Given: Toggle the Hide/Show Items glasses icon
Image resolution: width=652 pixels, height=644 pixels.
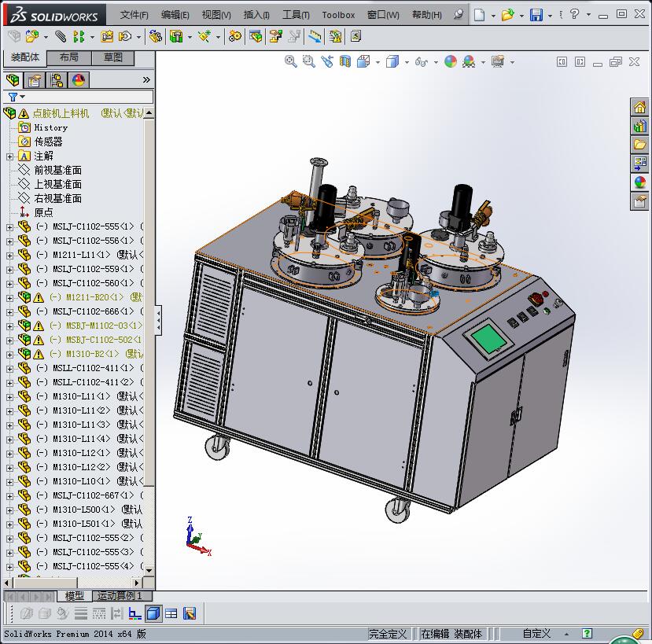Looking at the screenshot, I should click(x=421, y=61).
